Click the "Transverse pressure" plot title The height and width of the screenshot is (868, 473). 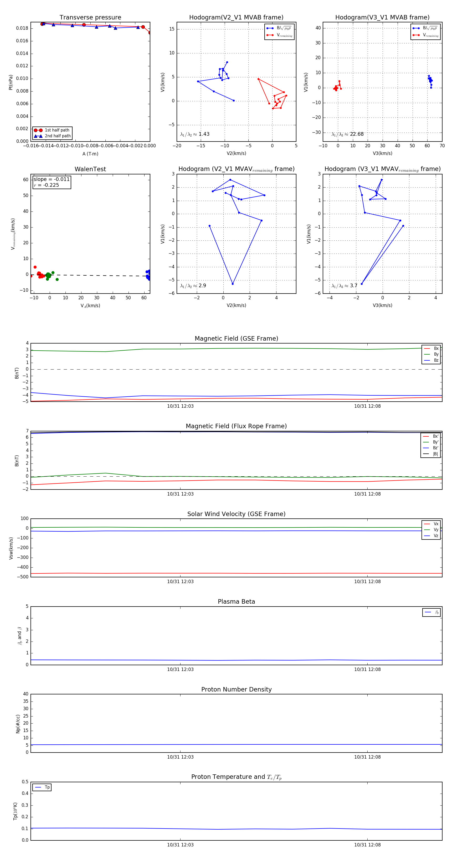pyautogui.click(x=90, y=18)
